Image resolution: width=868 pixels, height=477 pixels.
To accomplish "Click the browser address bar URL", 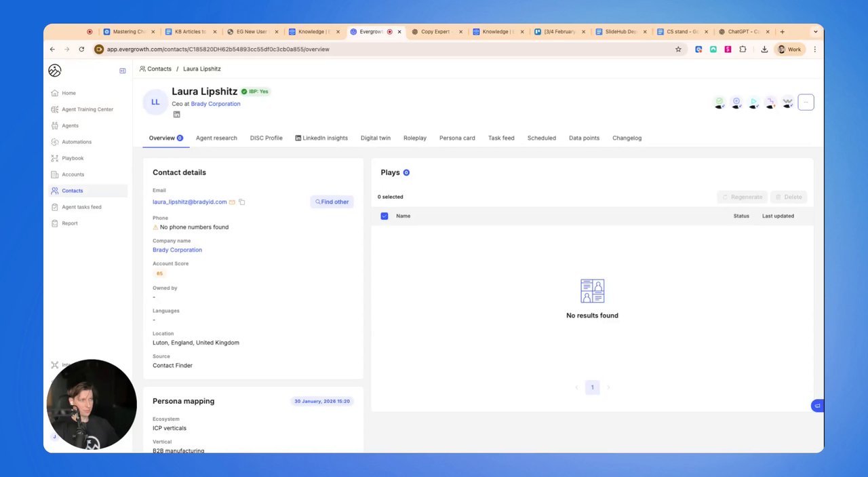I will pyautogui.click(x=218, y=50).
